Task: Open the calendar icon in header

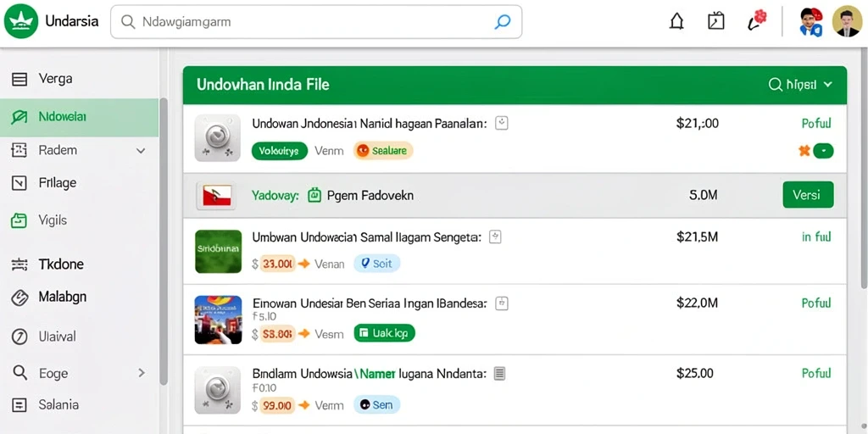Action: click(716, 21)
